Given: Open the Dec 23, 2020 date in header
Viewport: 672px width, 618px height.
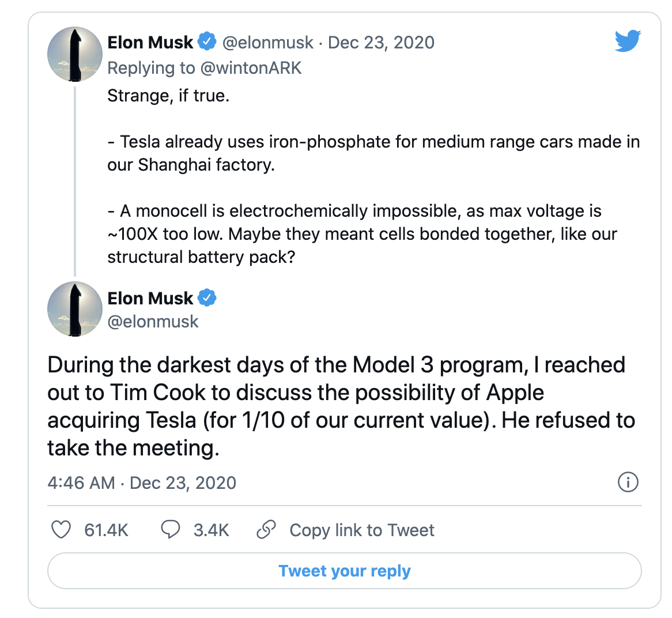Looking at the screenshot, I should [x=381, y=42].
